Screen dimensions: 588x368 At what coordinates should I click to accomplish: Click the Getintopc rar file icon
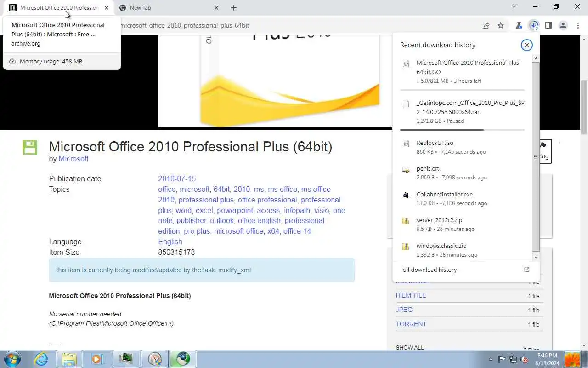point(406,103)
